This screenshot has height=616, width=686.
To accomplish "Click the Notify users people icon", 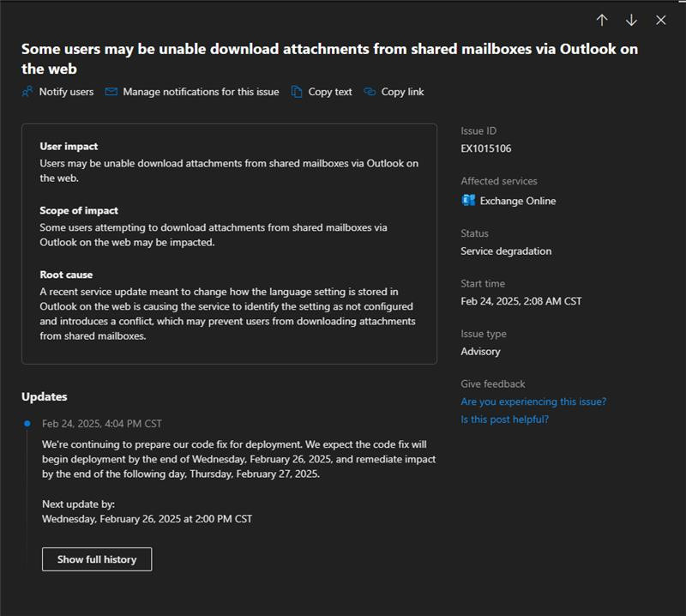I will (27, 92).
